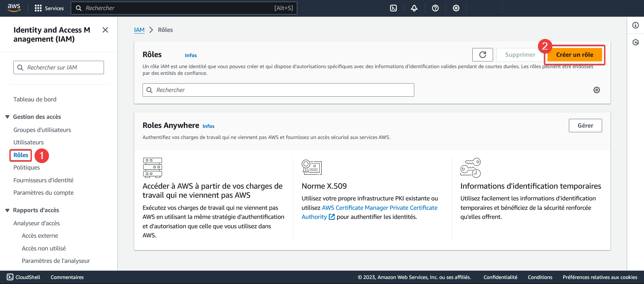
Task: Open Accès non utilisé
Action: (x=44, y=248)
